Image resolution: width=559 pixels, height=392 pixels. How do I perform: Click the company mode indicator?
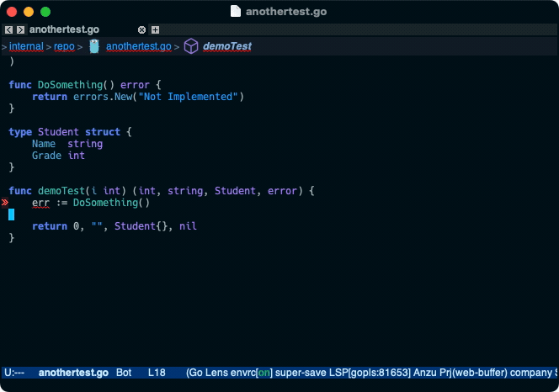tap(530, 373)
